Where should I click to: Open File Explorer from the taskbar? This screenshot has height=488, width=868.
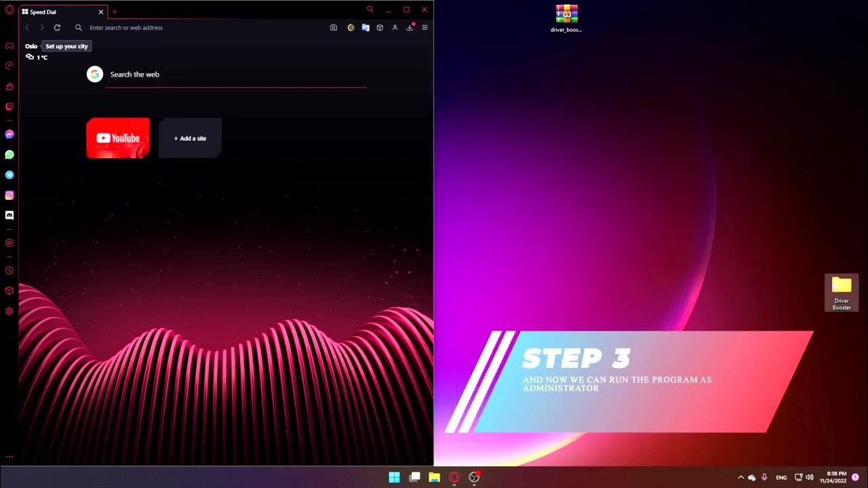[434, 477]
